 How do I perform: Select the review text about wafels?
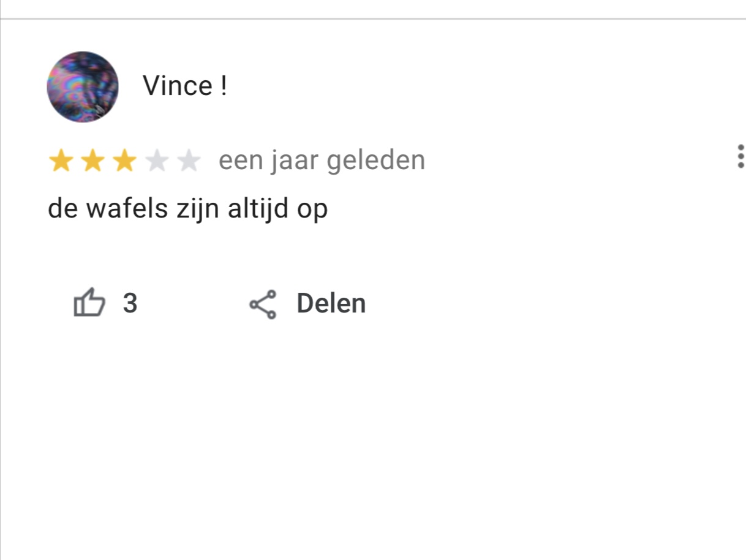point(187,210)
